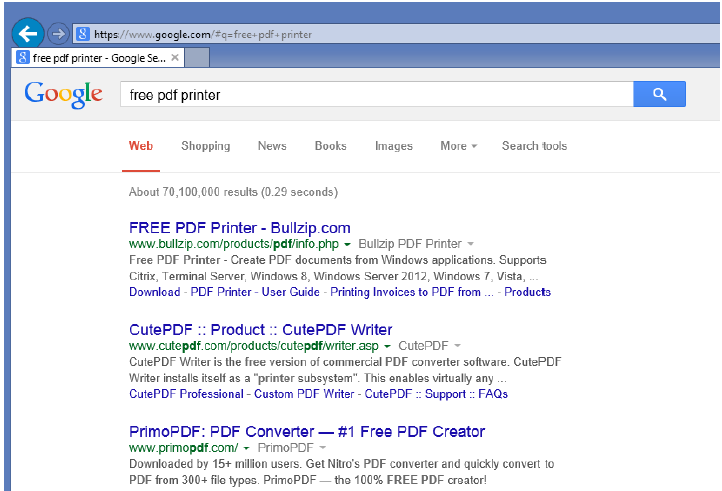Open 'CutePDF Professional' sitelink

tap(186, 394)
